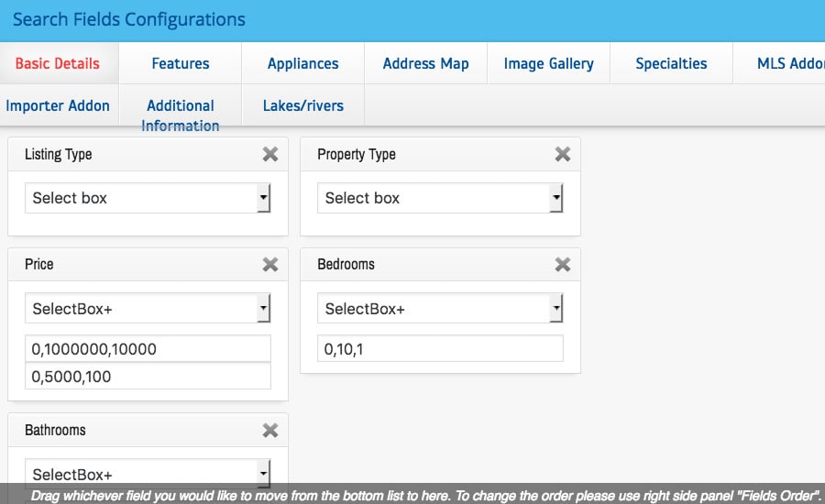Go to the Address Map tab
This screenshot has width=825, height=504.
425,63
